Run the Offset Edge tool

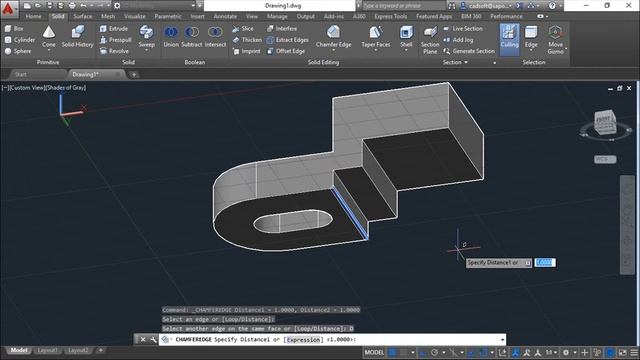(x=286, y=51)
